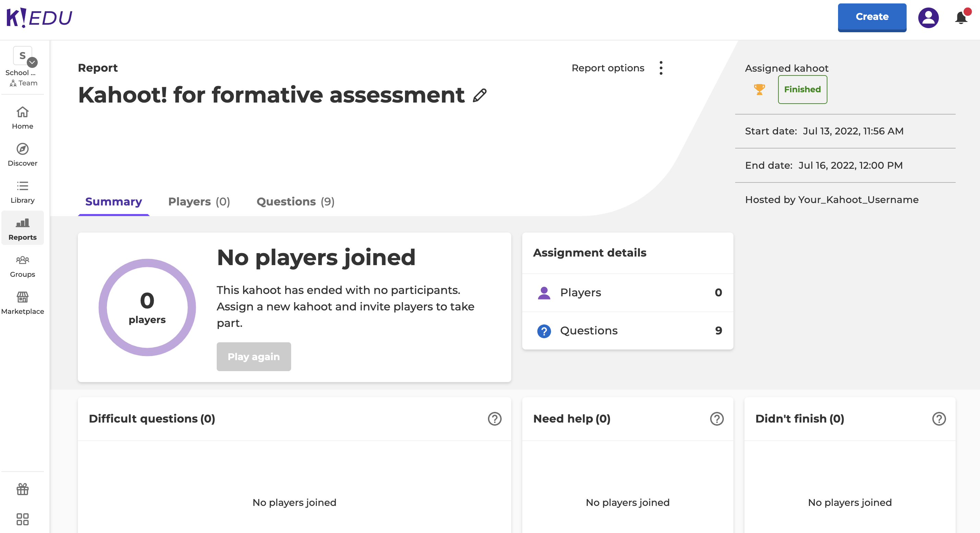Click the 0 players progress ring
The image size is (980, 533).
[147, 307]
